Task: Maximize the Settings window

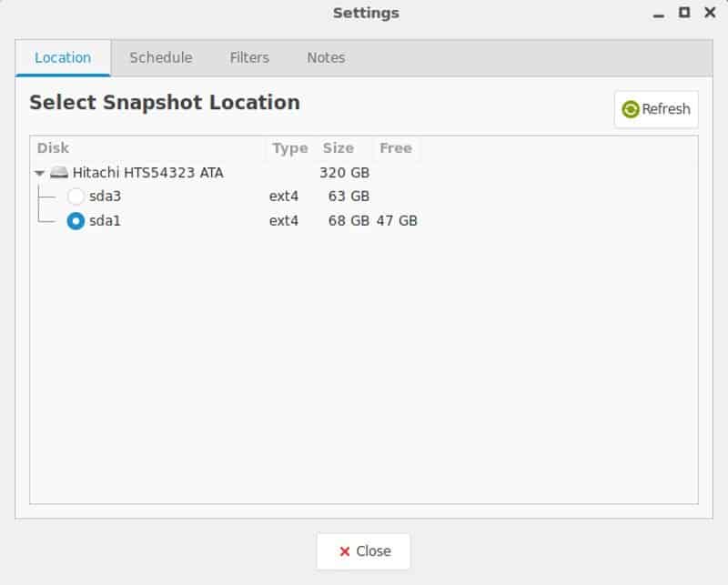Action: coord(684,13)
